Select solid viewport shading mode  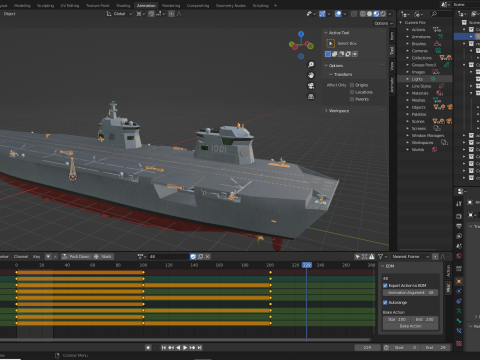click(369, 14)
